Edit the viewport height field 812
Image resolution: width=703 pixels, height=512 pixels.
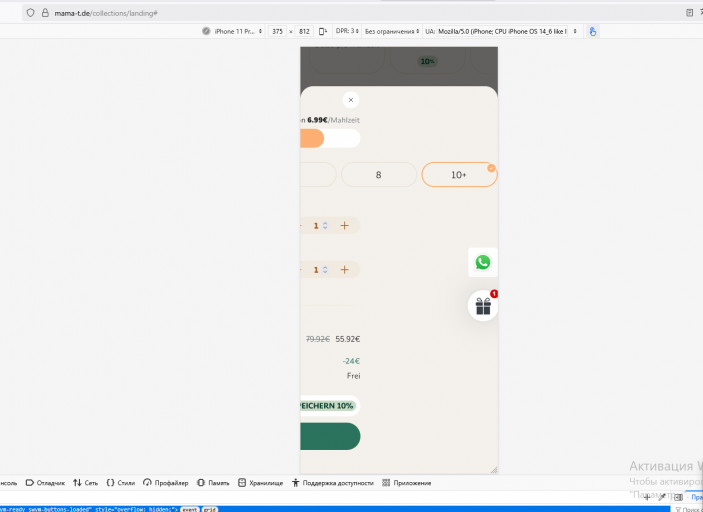click(304, 31)
